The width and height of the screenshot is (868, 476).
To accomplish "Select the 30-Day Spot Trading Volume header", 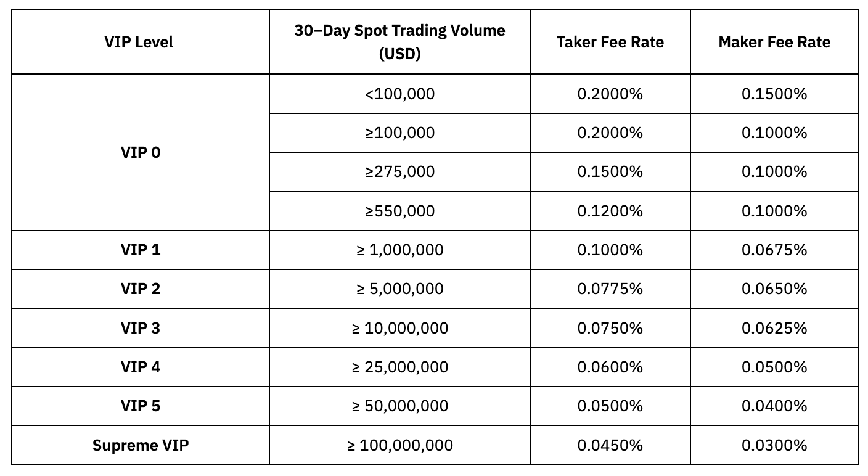I will click(x=399, y=42).
